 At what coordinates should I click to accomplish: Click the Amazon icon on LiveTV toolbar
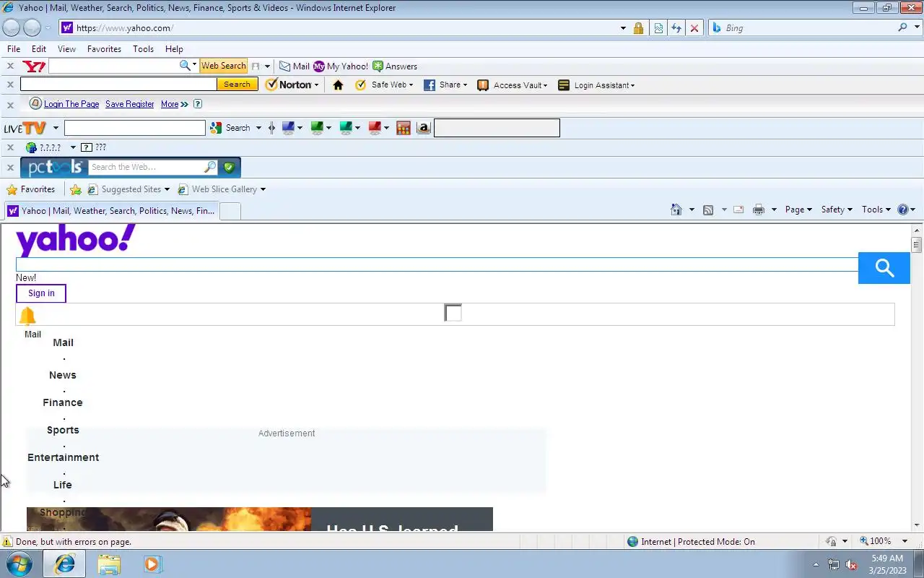[424, 128]
